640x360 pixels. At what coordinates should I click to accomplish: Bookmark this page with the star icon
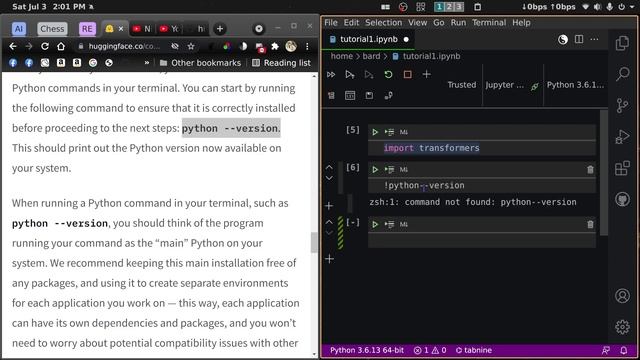[191, 47]
